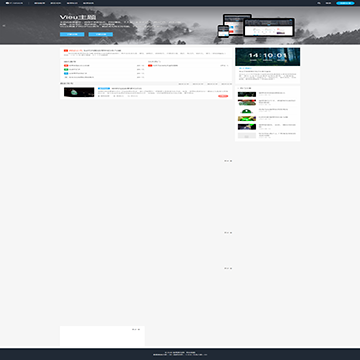This screenshot has width=360, height=360.
Task: Click the first blue button under the Vieu banner title
Action: pyautogui.click(x=72, y=34)
